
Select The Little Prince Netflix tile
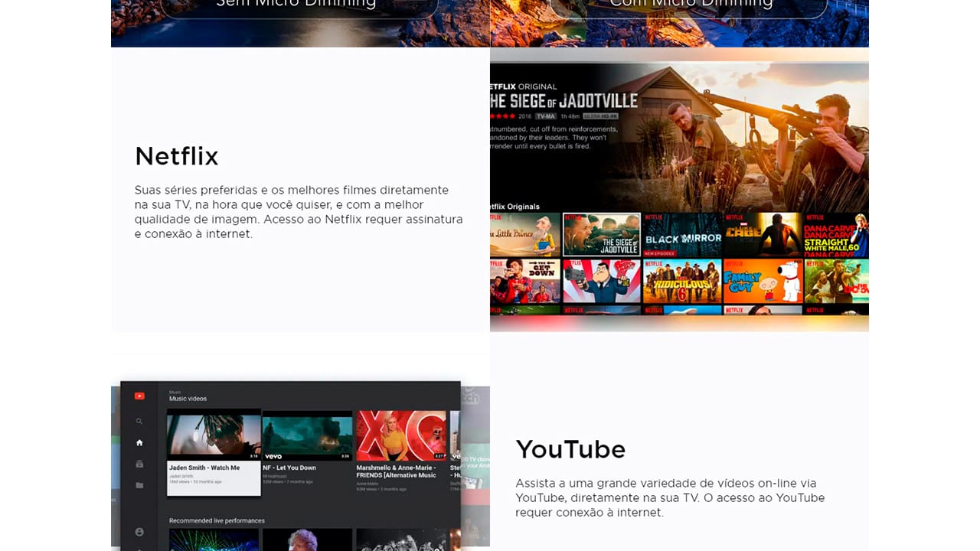[526, 234]
